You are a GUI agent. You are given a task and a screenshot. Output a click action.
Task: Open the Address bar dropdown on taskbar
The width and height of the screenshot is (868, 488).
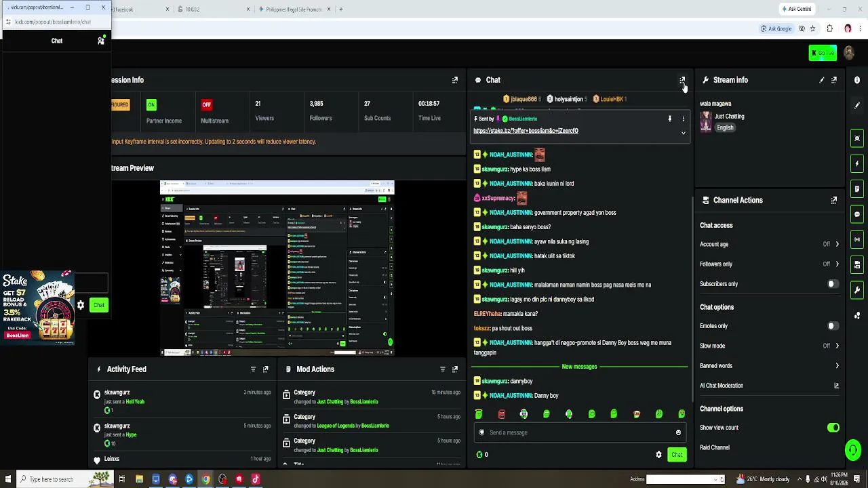pyautogui.click(x=717, y=479)
